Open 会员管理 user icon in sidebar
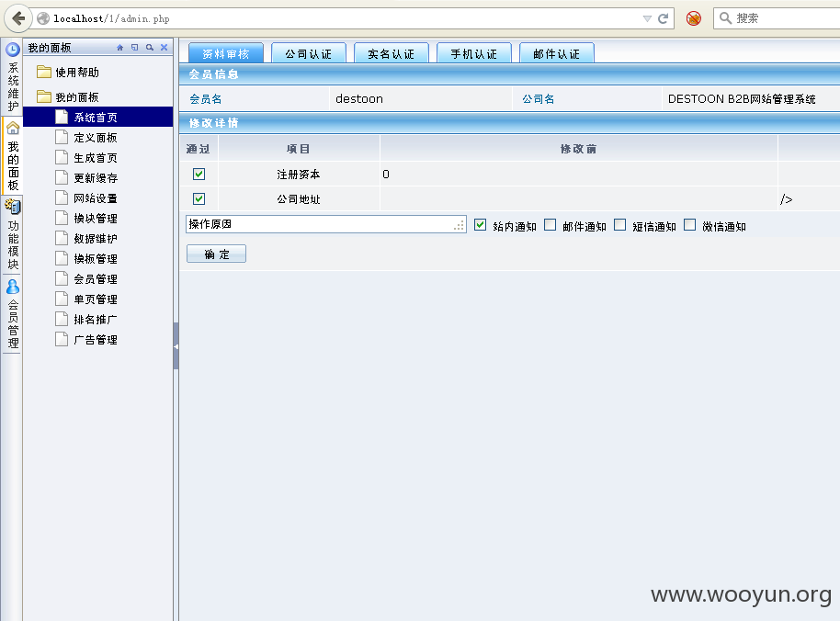The image size is (840, 621). pyautogui.click(x=13, y=287)
